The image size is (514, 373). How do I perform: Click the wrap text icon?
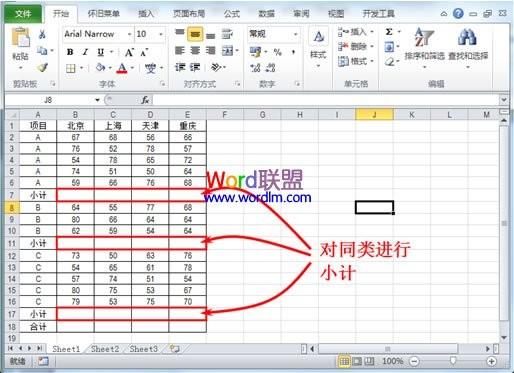pos(227,34)
